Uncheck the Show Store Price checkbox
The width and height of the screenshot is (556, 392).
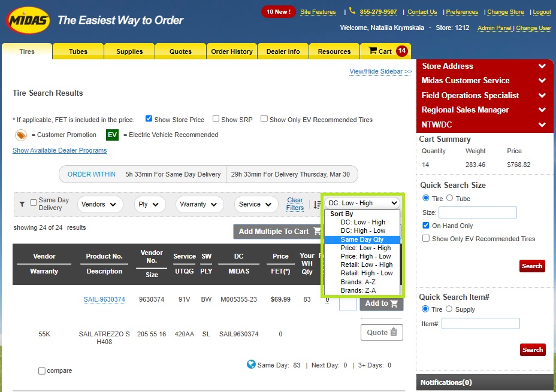tap(149, 119)
